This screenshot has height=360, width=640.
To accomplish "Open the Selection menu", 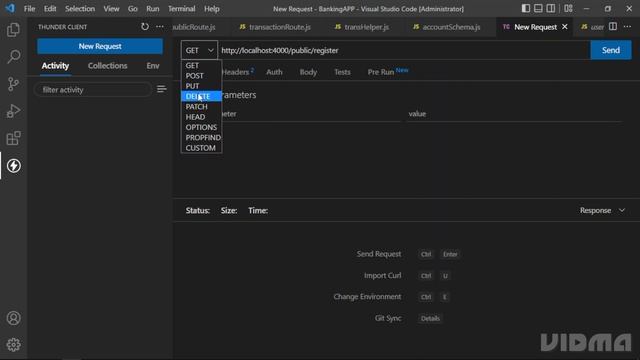I will 80,9.
